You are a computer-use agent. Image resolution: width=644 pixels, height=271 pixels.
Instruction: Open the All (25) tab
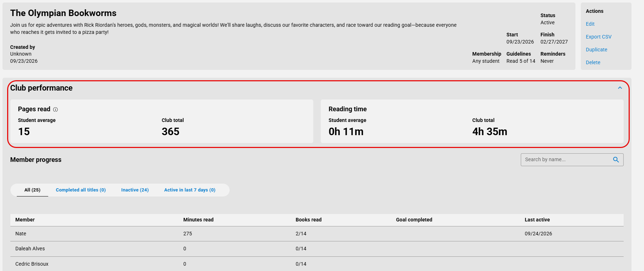point(33,190)
